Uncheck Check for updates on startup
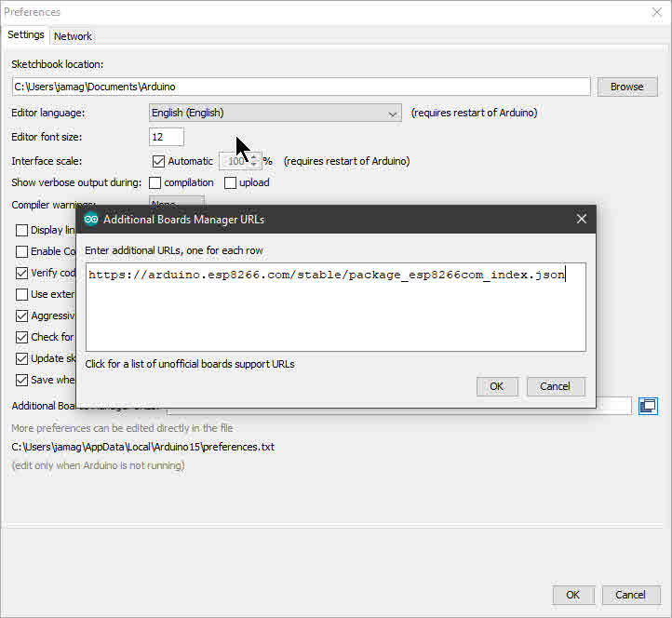Viewport: 672px width, 618px height. [x=21, y=337]
